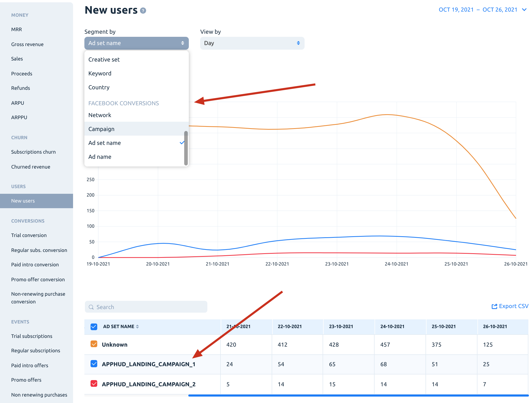
Task: Click the help question mark icon beside New users
Action: pyautogui.click(x=143, y=11)
